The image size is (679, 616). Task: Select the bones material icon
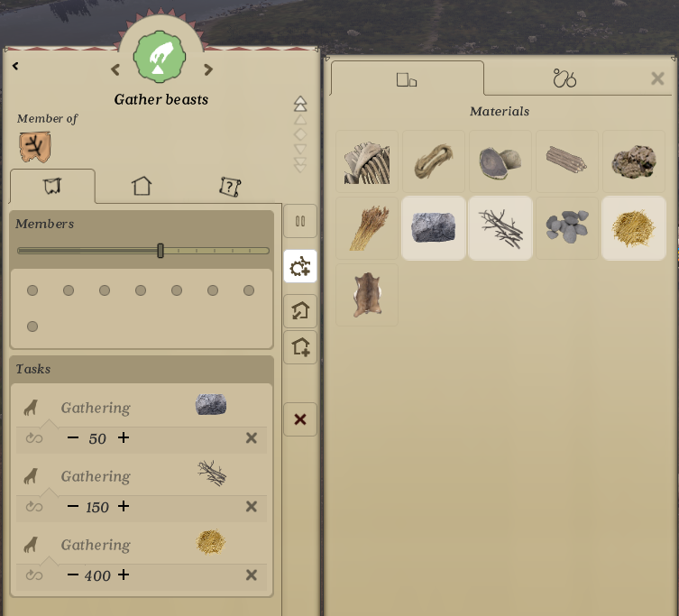pyautogui.click(x=367, y=161)
